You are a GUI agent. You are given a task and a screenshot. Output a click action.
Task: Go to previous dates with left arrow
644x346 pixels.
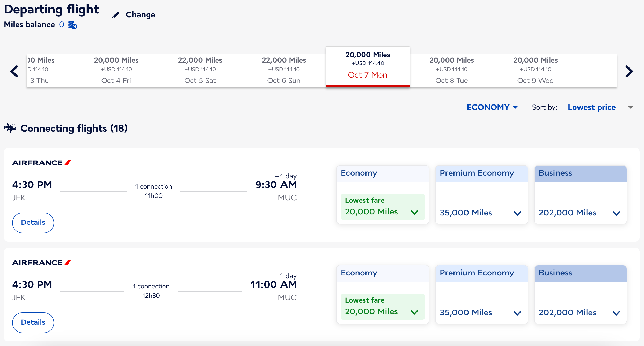(14, 71)
